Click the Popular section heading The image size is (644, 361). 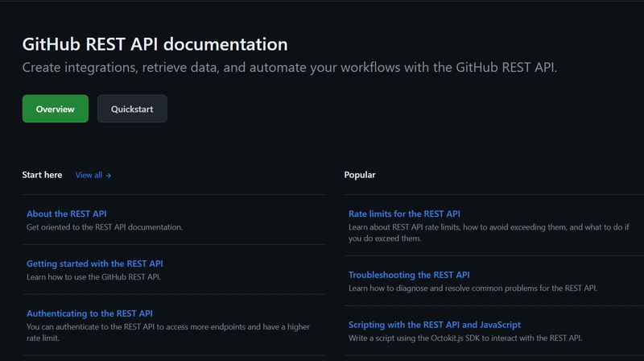[x=360, y=175]
